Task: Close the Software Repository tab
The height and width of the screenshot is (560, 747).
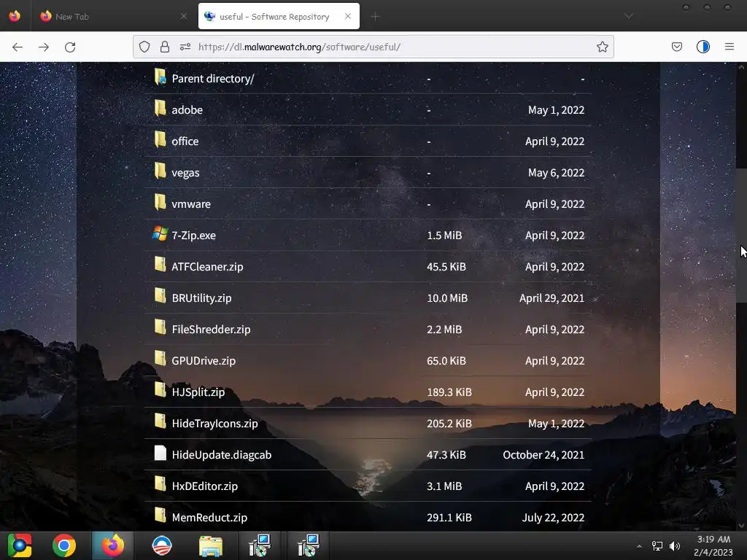Action: 348,17
